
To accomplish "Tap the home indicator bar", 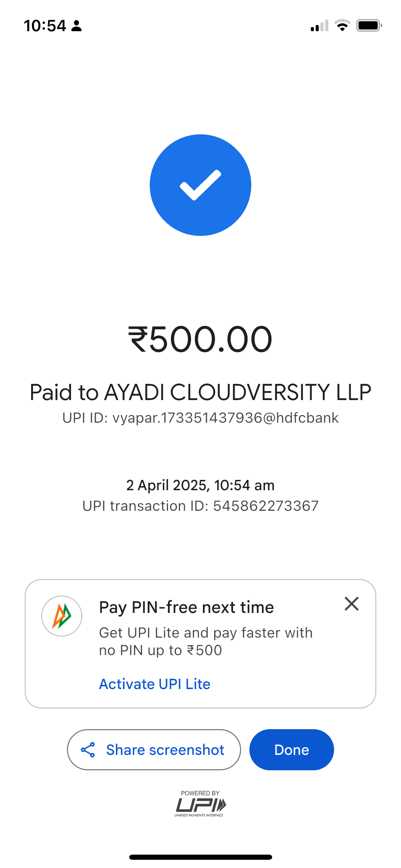I will click(200, 857).
